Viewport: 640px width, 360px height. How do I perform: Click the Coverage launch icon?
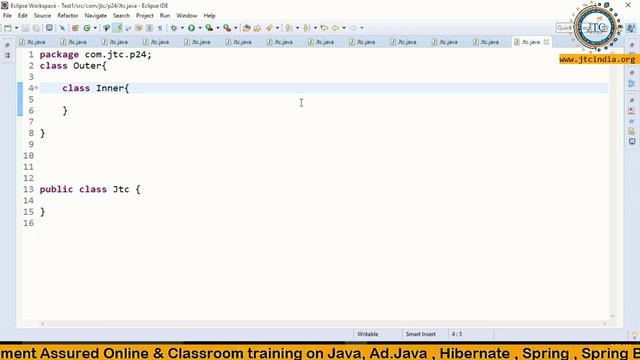(x=209, y=28)
